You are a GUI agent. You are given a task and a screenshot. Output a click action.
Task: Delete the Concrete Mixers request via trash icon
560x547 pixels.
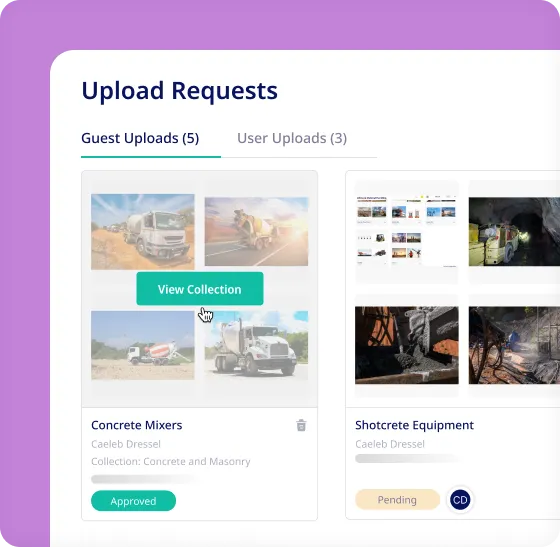tap(301, 425)
